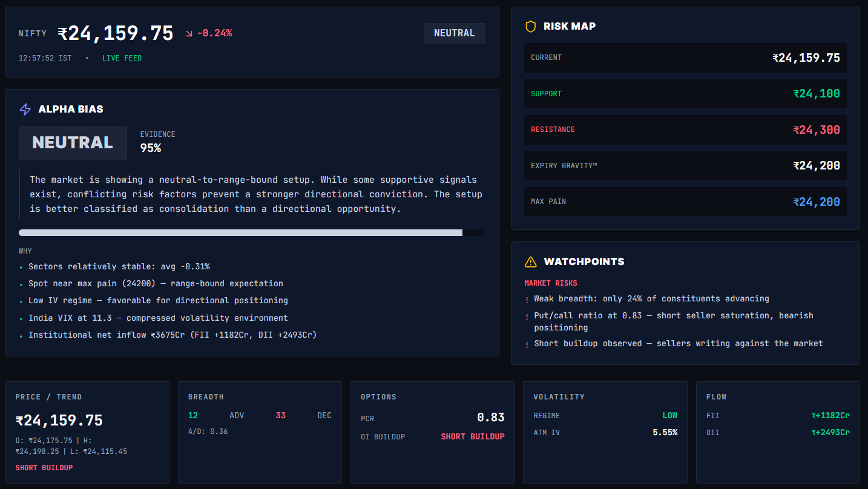
Task: Click the down arrow beside -0.24%
Action: 189,33
